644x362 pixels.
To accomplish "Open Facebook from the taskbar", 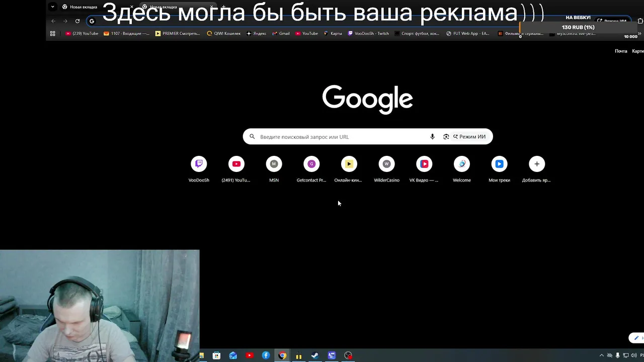I will pos(266,355).
